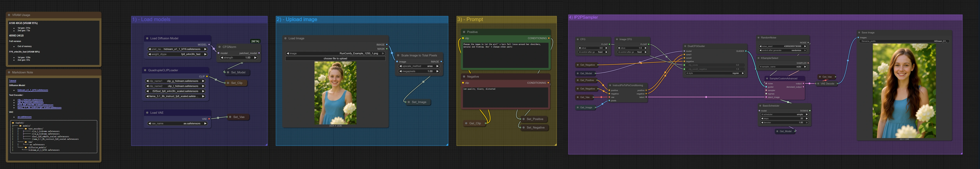The height and width of the screenshot is (169, 980).
Task: Adjust the megapixels value field
Action: click(x=419, y=71)
